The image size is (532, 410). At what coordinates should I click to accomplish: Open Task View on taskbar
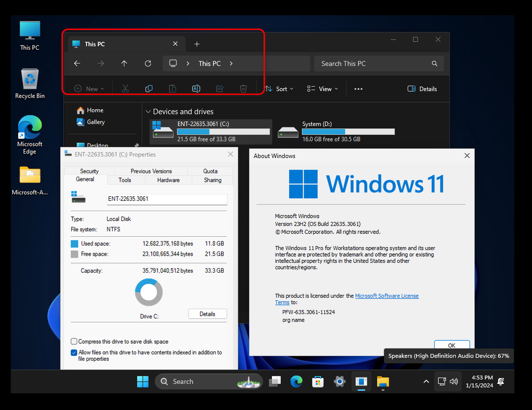point(275,381)
